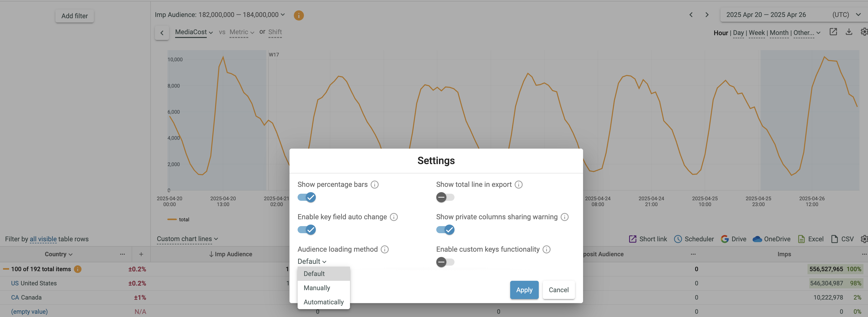Click the OneDrive cloud export icon
The width and height of the screenshot is (868, 317).
[757, 239]
